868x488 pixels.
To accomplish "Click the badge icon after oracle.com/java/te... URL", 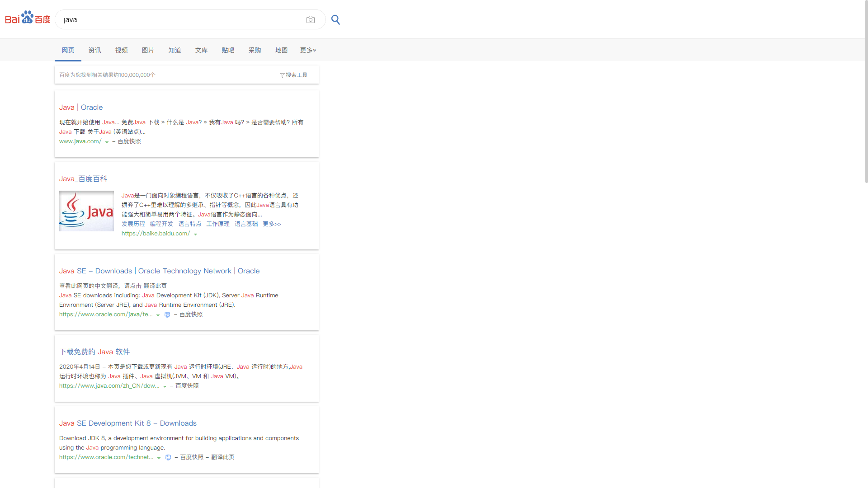I will coord(167,315).
